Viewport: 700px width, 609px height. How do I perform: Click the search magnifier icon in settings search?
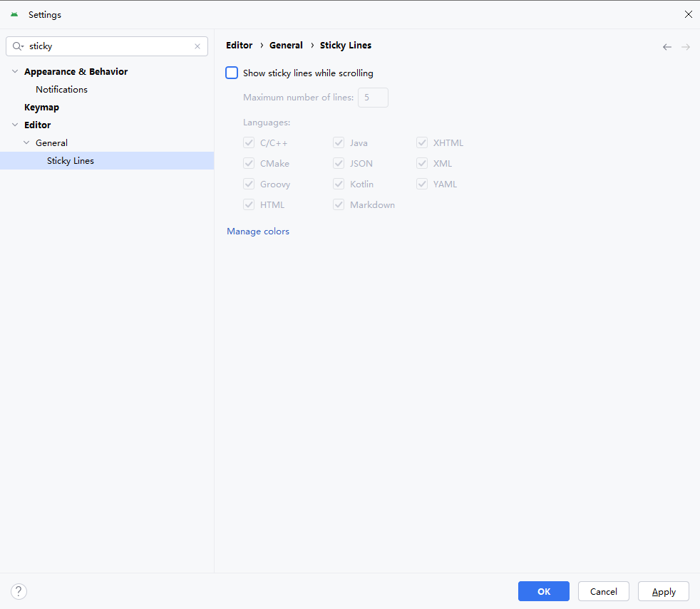[18, 46]
